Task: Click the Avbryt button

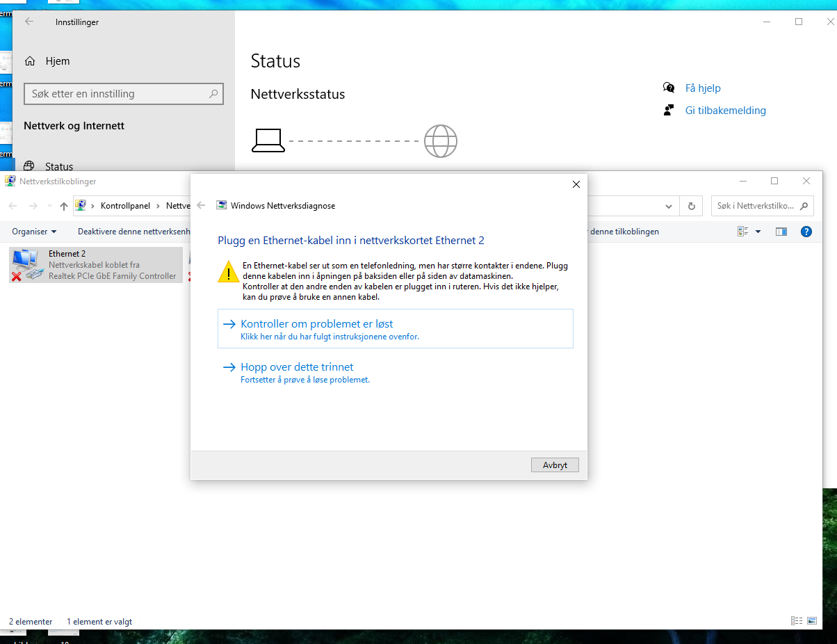Action: coord(555,465)
